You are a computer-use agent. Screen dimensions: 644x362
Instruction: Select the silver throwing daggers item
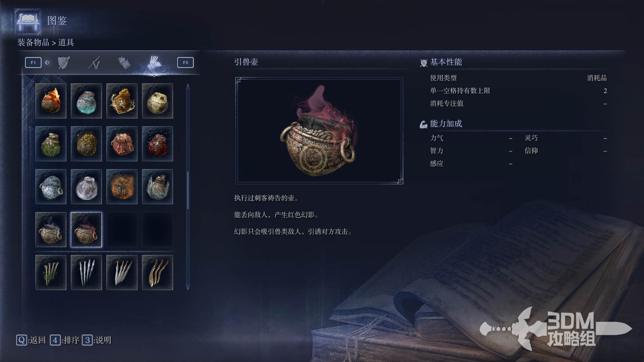pyautogui.click(x=86, y=273)
